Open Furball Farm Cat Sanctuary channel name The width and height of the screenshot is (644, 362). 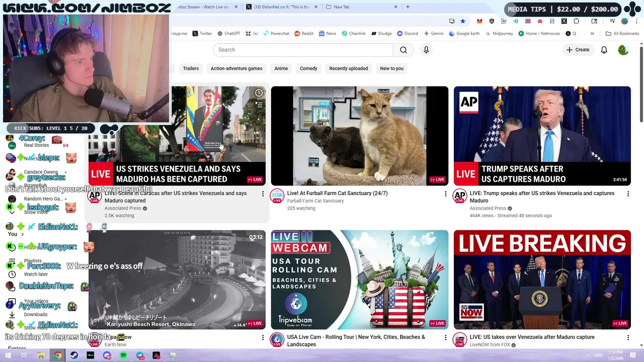point(315,201)
